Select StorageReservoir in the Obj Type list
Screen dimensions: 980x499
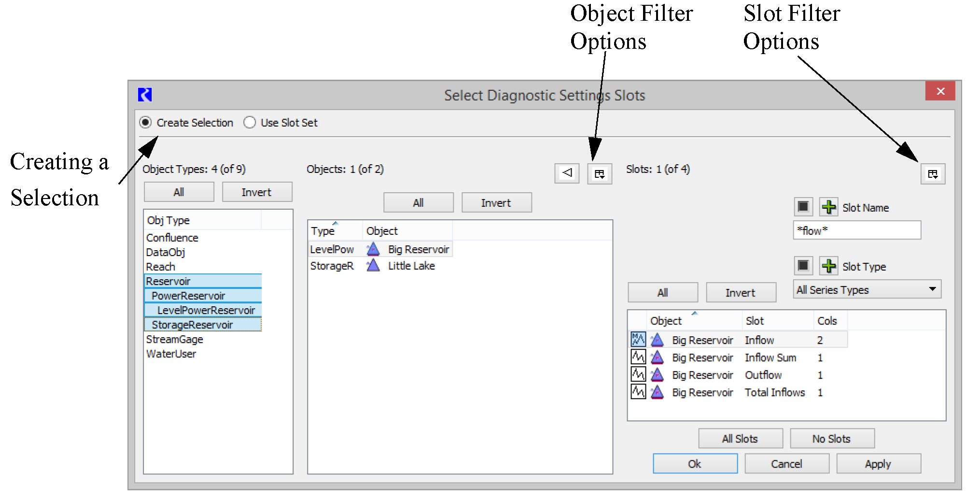(192, 325)
